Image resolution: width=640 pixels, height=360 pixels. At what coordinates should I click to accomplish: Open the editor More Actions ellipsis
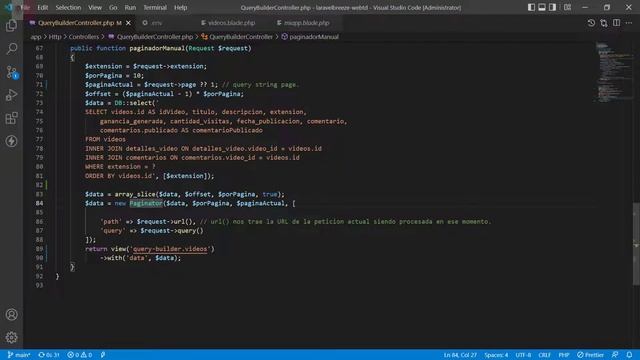coord(629,23)
